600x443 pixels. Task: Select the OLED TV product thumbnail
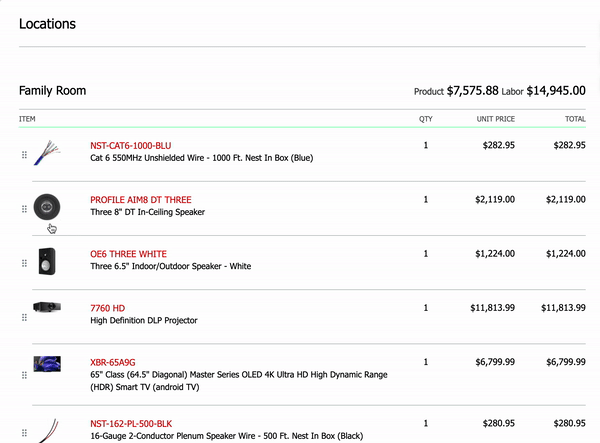pyautogui.click(x=47, y=364)
